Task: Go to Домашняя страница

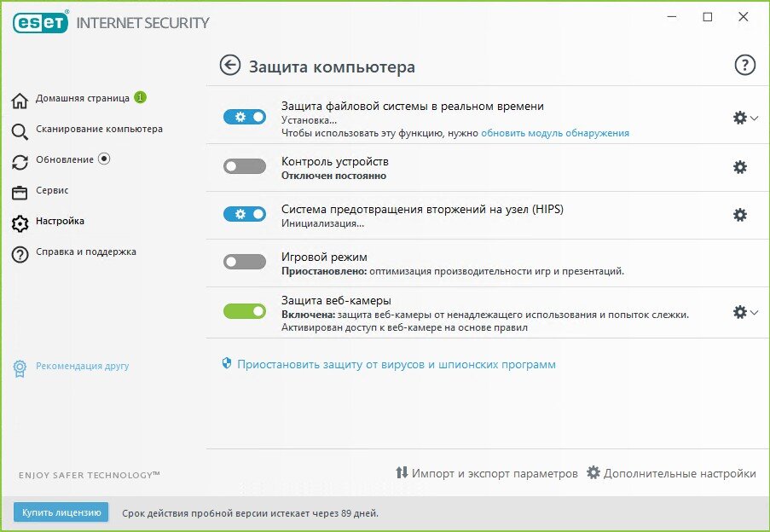Action: point(83,98)
